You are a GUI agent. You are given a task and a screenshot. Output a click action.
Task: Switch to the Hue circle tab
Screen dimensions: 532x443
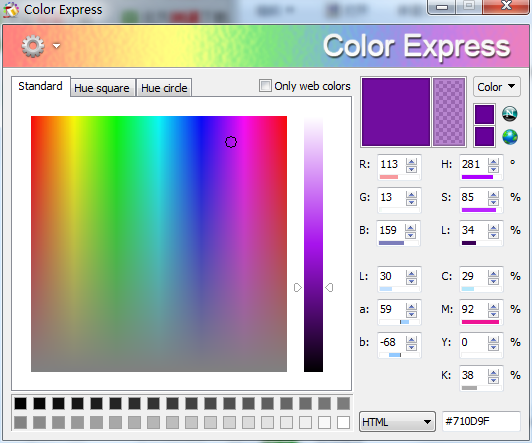[164, 88]
